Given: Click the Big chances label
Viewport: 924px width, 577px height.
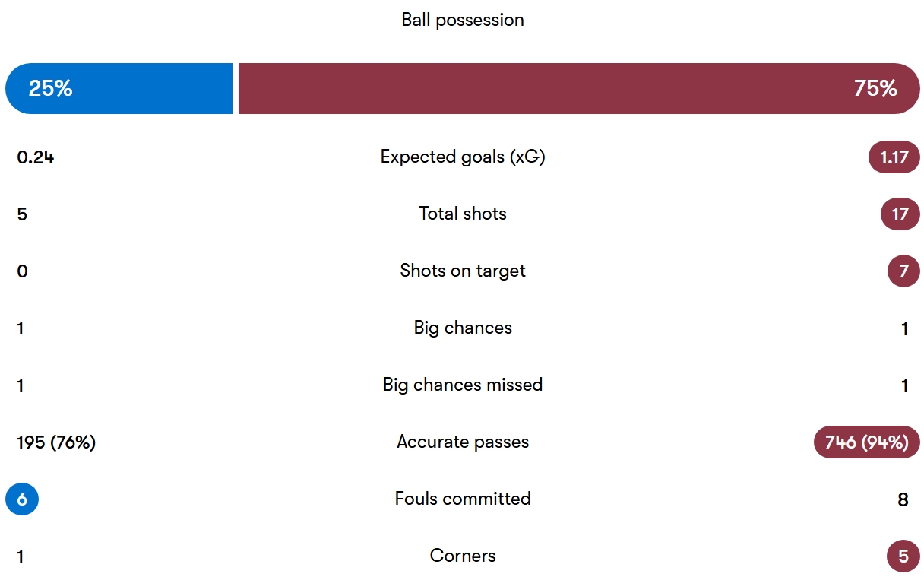Looking at the screenshot, I should pyautogui.click(x=463, y=328).
